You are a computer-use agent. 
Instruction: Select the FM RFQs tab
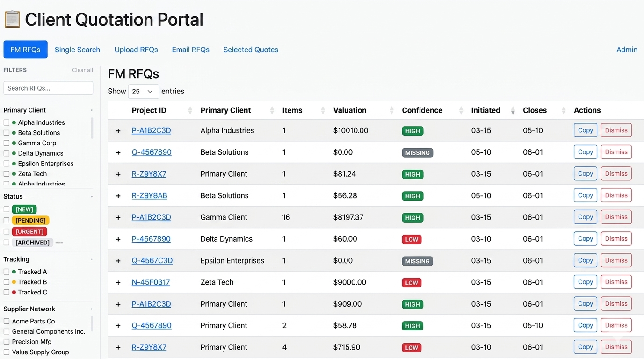click(x=25, y=50)
